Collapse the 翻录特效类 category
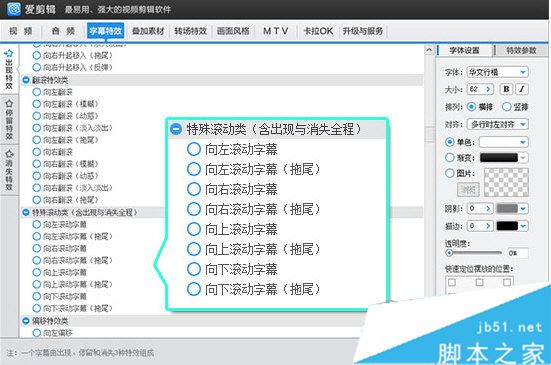The height and width of the screenshot is (365, 551). [x=26, y=80]
